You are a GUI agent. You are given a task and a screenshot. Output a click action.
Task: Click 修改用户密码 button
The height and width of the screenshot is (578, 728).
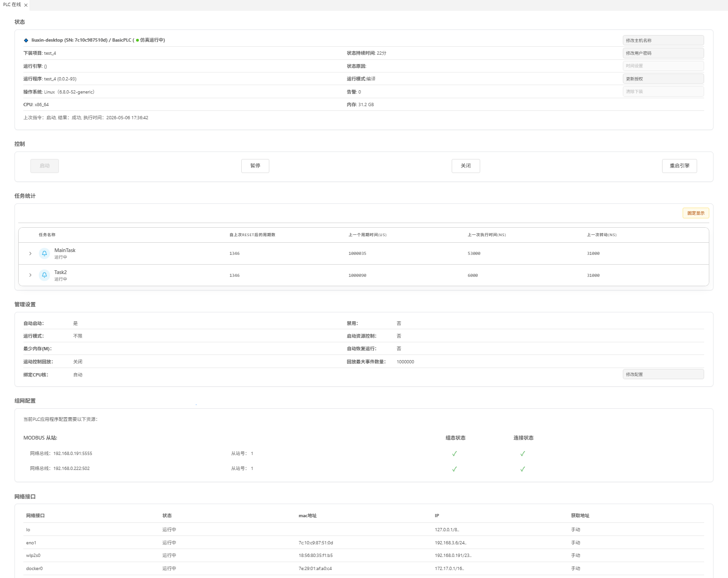[x=663, y=53]
